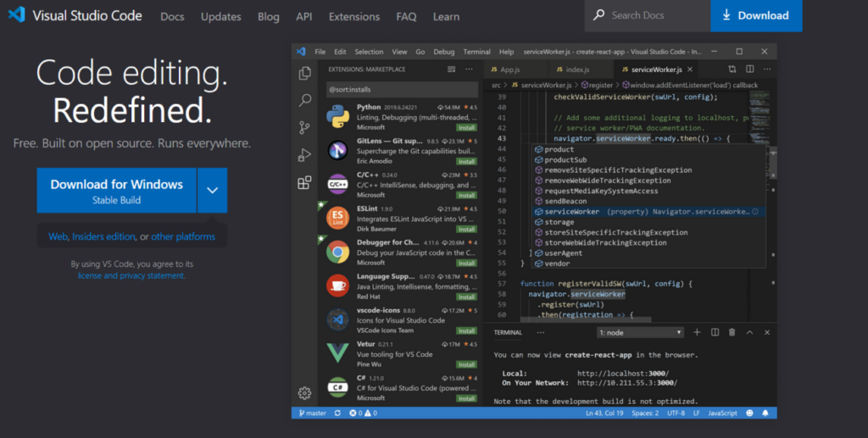Follow the Insiders edition link

(x=103, y=237)
